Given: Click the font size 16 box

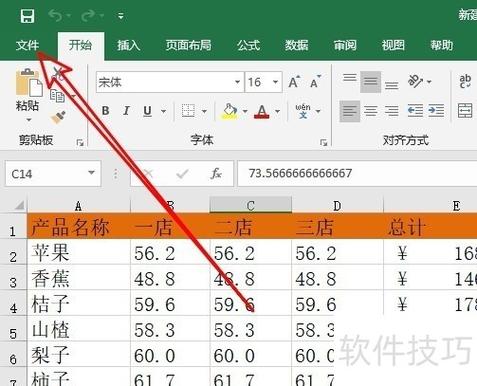Looking at the screenshot, I should (x=258, y=82).
